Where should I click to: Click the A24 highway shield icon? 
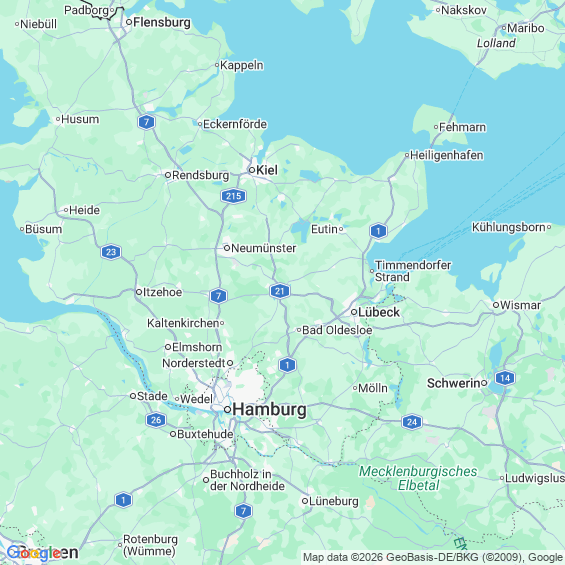click(x=412, y=422)
